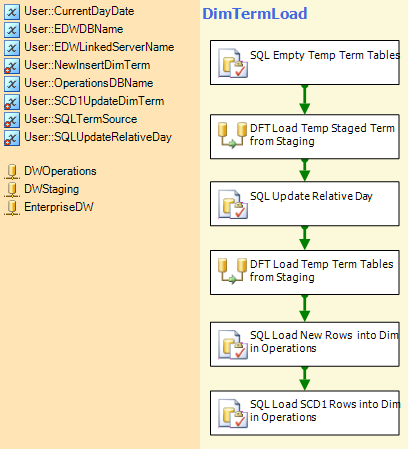Click data flow icon of DFT Load Temp Staged Term
This screenshot has height=449, width=408.
pyautogui.click(x=233, y=135)
